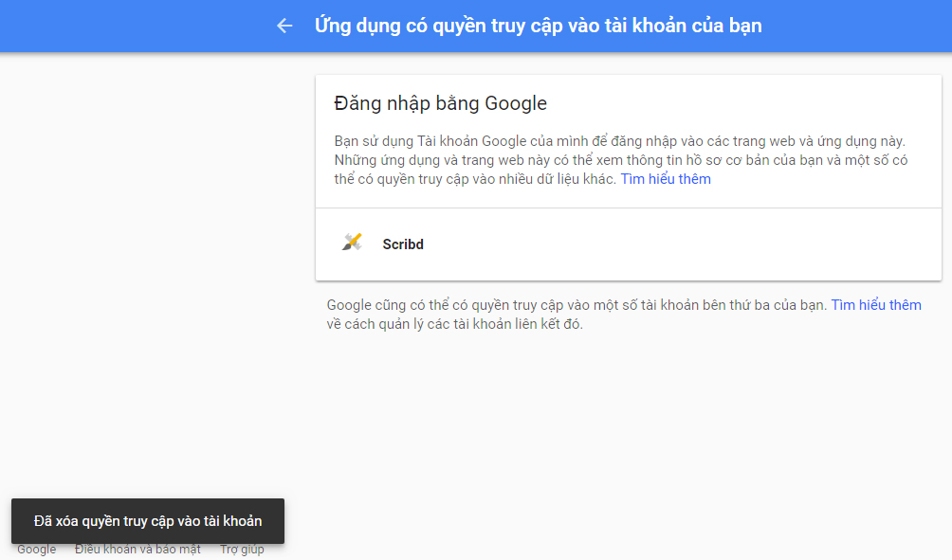
Task: Open Điều khoản và bảo mật footer link
Action: [x=137, y=549]
